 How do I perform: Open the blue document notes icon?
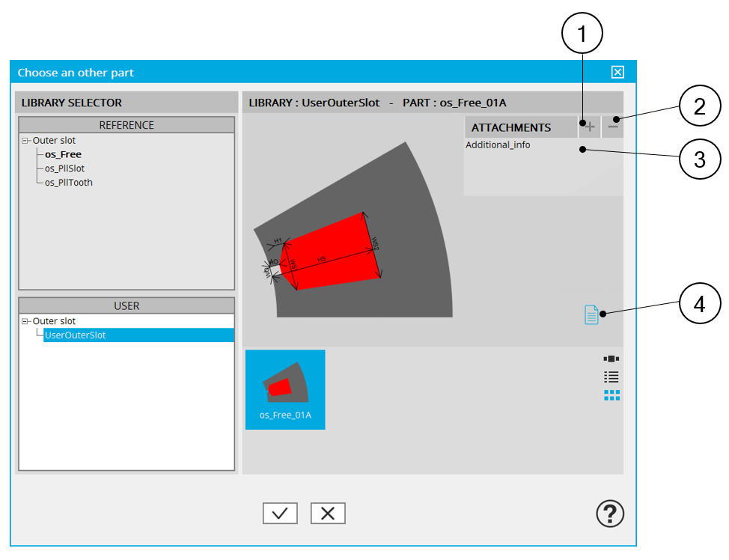[591, 315]
